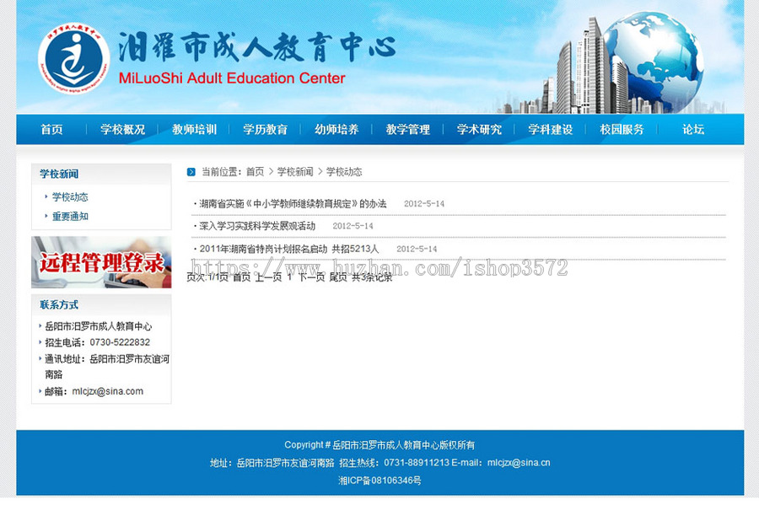Image resolution: width=759 pixels, height=532 pixels.
Task: Click footer email mlcjzx@sina.cn
Action: (x=519, y=462)
